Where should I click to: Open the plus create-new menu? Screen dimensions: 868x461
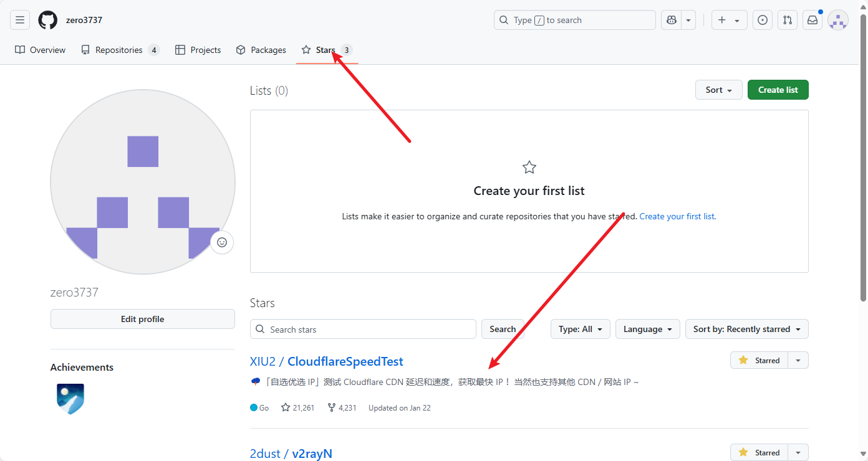tap(729, 20)
